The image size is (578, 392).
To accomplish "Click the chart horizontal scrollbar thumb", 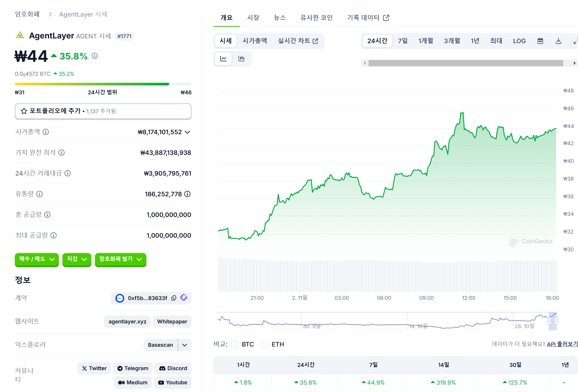I will coord(466,63).
